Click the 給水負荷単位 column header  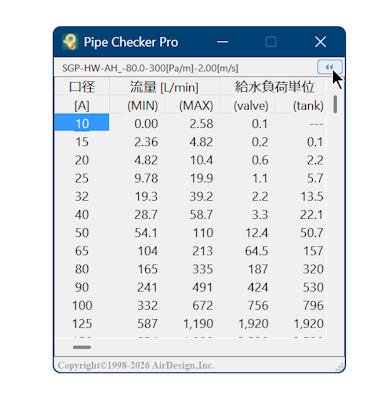[x=274, y=87]
